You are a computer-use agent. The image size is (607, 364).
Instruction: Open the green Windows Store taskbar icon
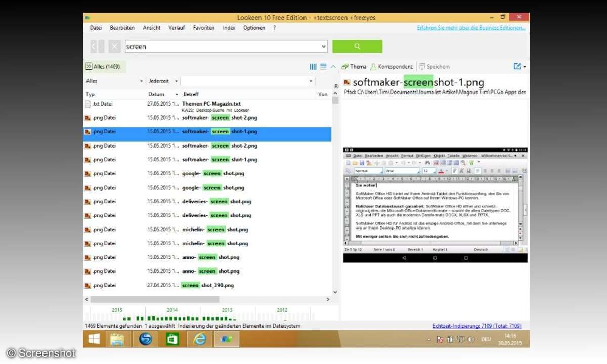pos(172,339)
